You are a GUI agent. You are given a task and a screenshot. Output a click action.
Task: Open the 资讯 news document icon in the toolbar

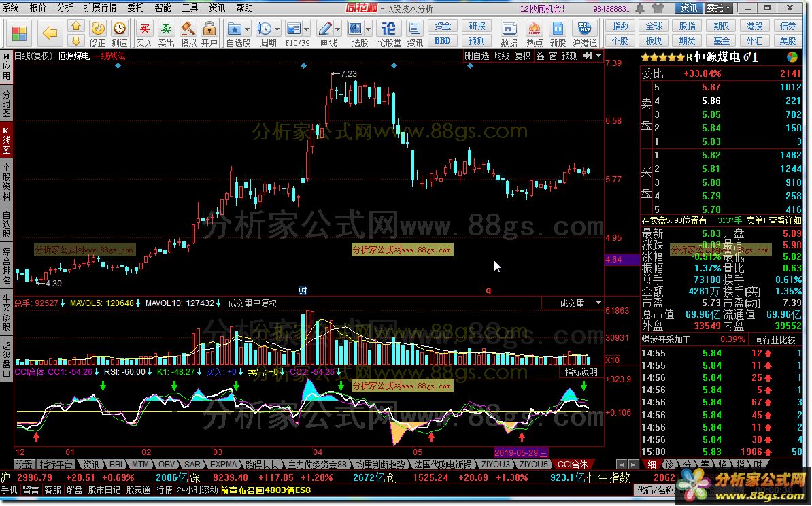pos(414,29)
